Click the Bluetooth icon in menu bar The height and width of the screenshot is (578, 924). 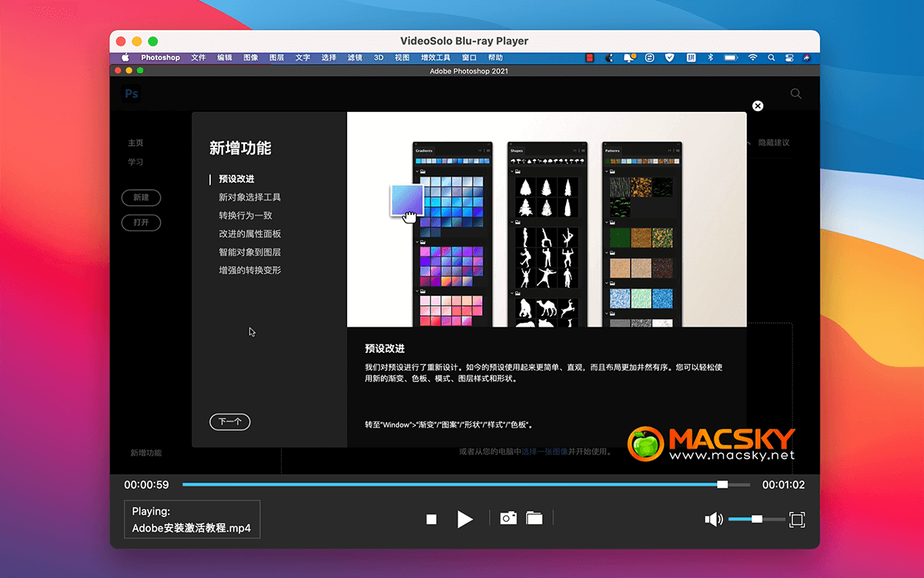711,58
